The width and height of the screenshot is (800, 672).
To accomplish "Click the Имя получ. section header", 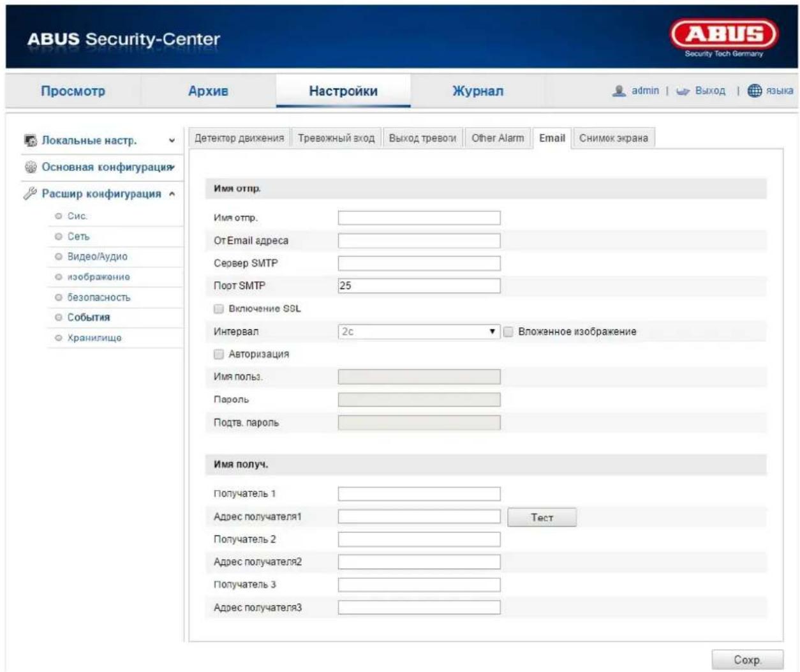I will pyautogui.click(x=486, y=465).
